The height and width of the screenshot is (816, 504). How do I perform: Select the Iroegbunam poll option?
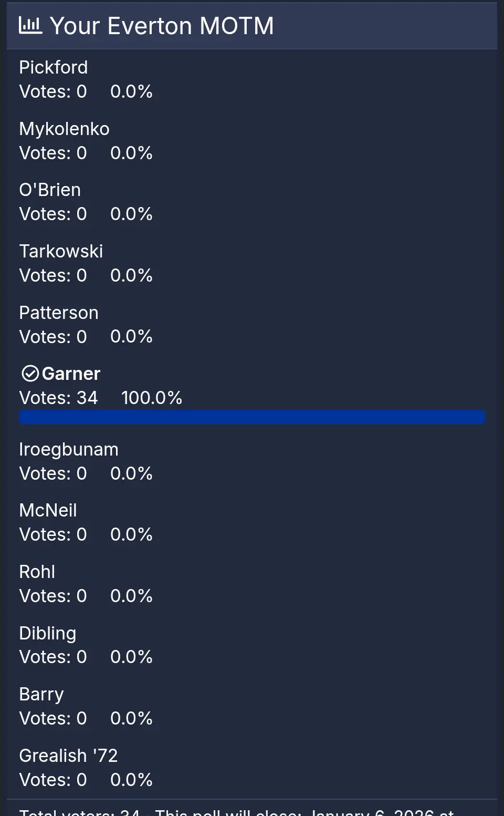pos(69,450)
